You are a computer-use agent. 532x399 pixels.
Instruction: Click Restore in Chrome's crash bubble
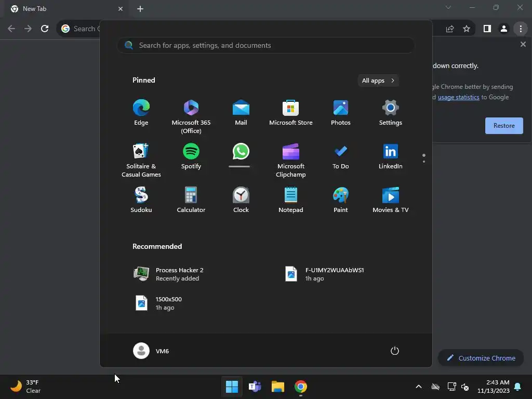pyautogui.click(x=504, y=126)
